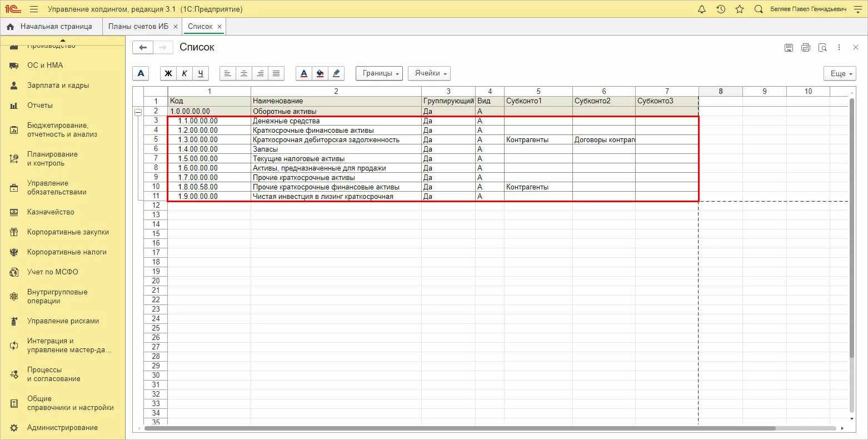Viewport: 868px width, 440px height.
Task: Print the spreadsheet with printer icon
Action: pos(806,48)
